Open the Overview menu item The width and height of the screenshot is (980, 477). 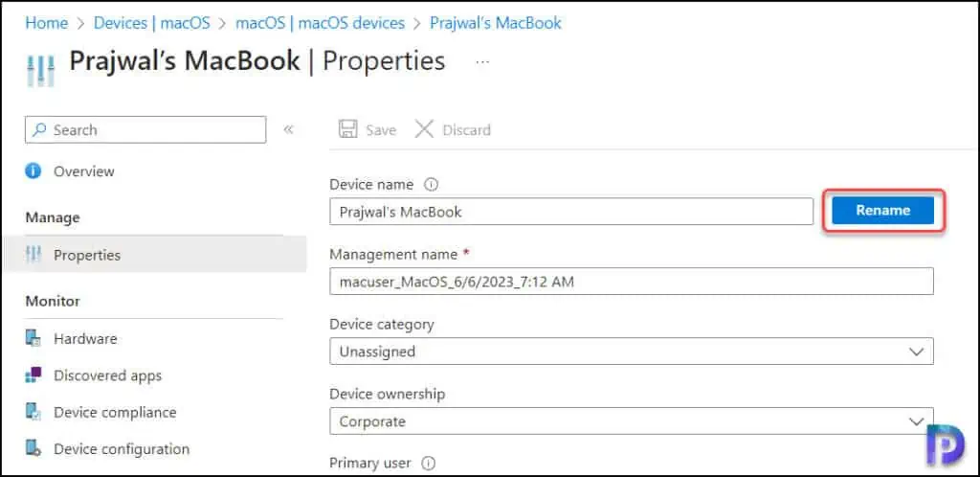[x=84, y=171]
